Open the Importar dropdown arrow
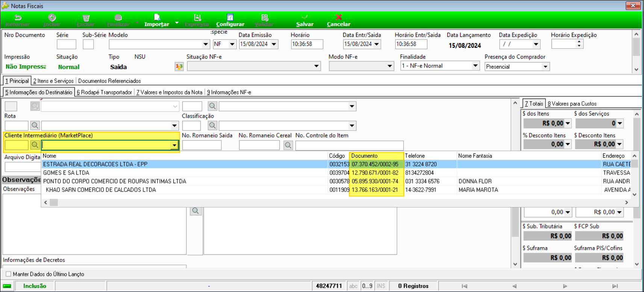The height and width of the screenshot is (292, 644). (x=177, y=23)
